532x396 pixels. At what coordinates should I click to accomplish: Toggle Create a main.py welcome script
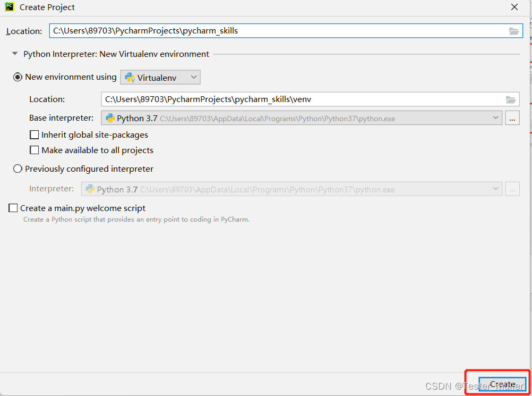pos(13,208)
